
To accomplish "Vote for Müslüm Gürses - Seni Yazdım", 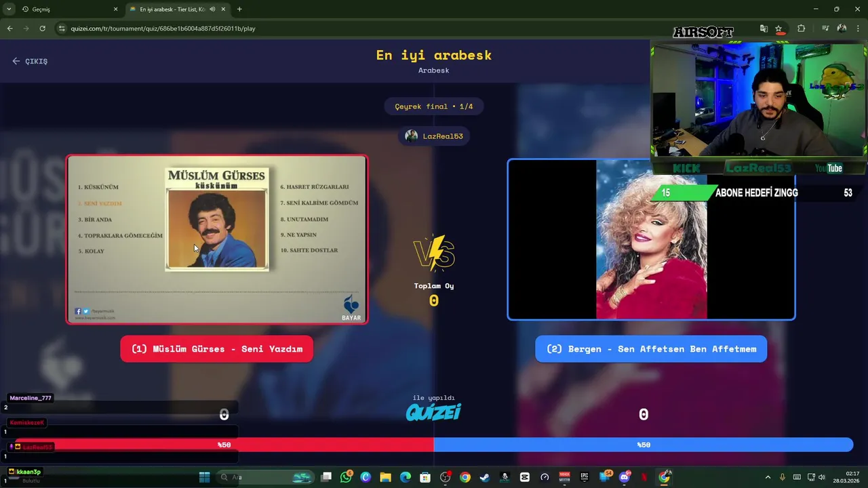I will click(x=217, y=349).
